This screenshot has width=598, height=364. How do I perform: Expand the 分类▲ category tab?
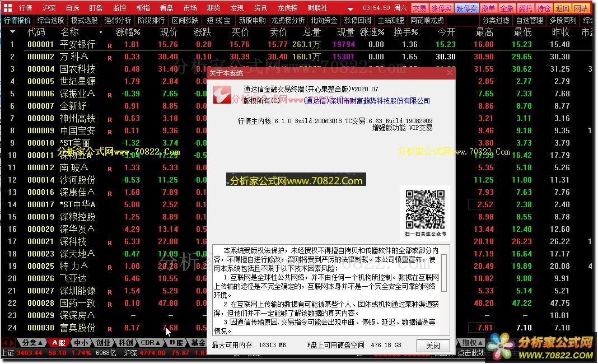click(32, 343)
